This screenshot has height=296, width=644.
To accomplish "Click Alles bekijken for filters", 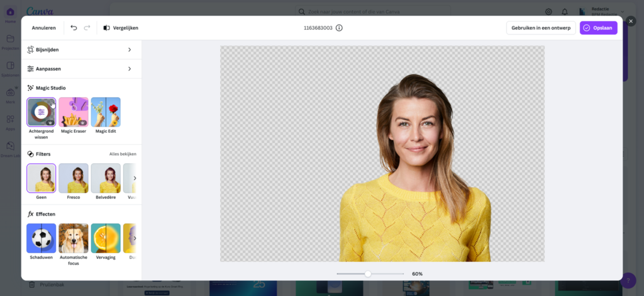I will [123, 154].
